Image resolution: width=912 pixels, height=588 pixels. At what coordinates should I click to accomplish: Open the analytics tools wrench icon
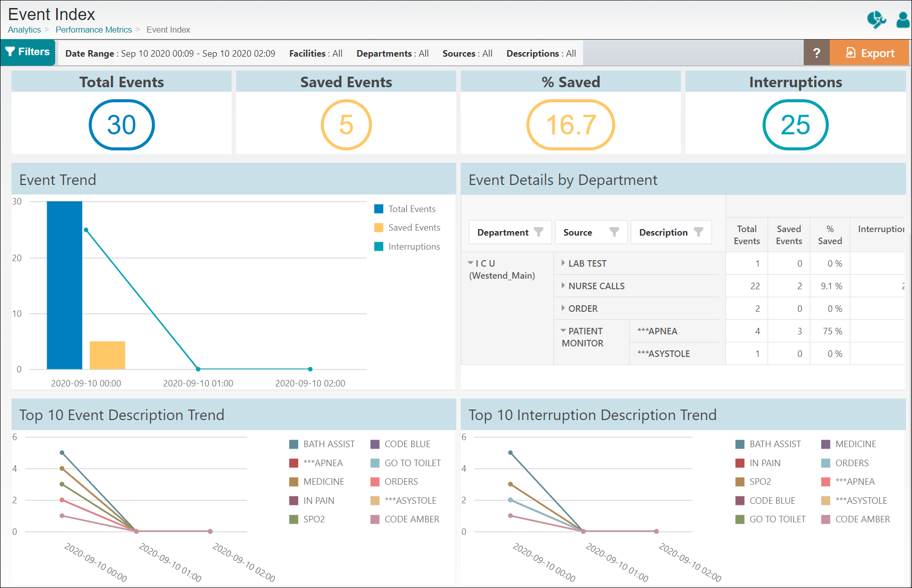click(876, 20)
